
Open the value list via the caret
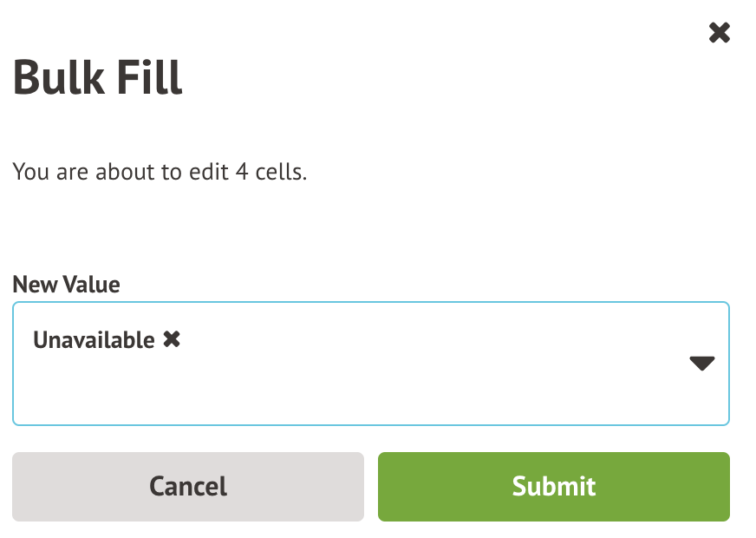pyautogui.click(x=701, y=364)
